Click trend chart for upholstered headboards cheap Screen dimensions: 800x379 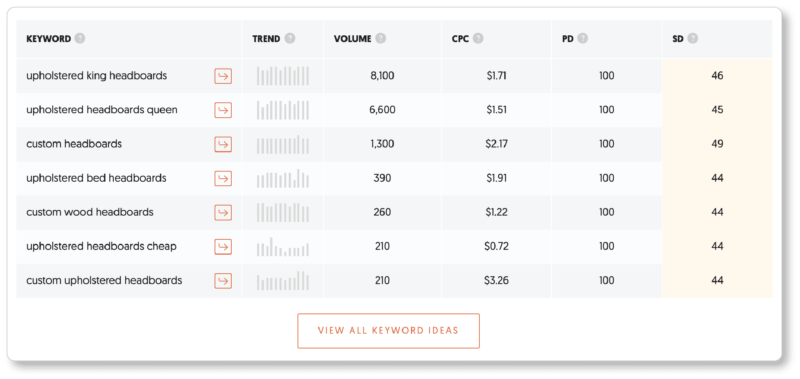(283, 247)
